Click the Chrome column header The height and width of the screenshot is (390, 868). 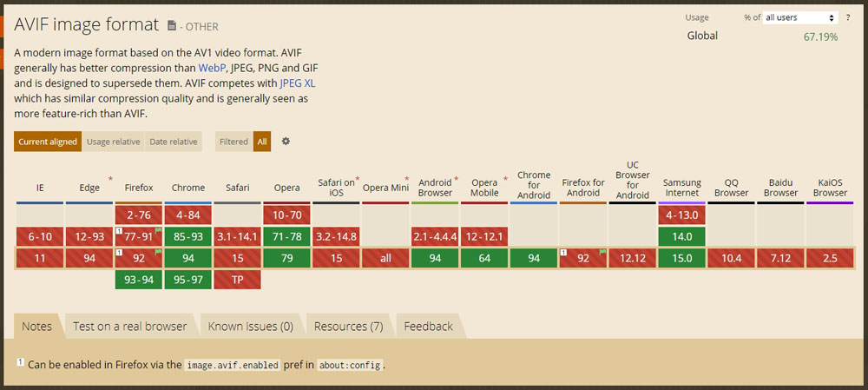[x=188, y=188]
